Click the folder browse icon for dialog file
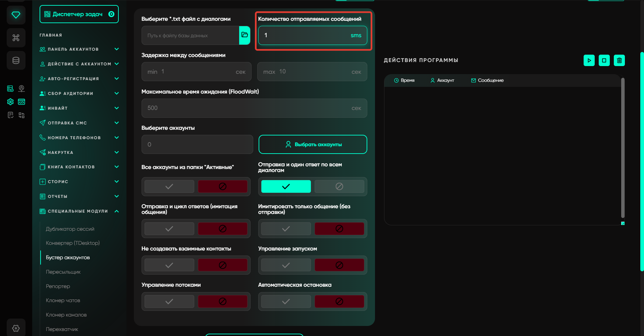The width and height of the screenshot is (644, 336). (245, 35)
